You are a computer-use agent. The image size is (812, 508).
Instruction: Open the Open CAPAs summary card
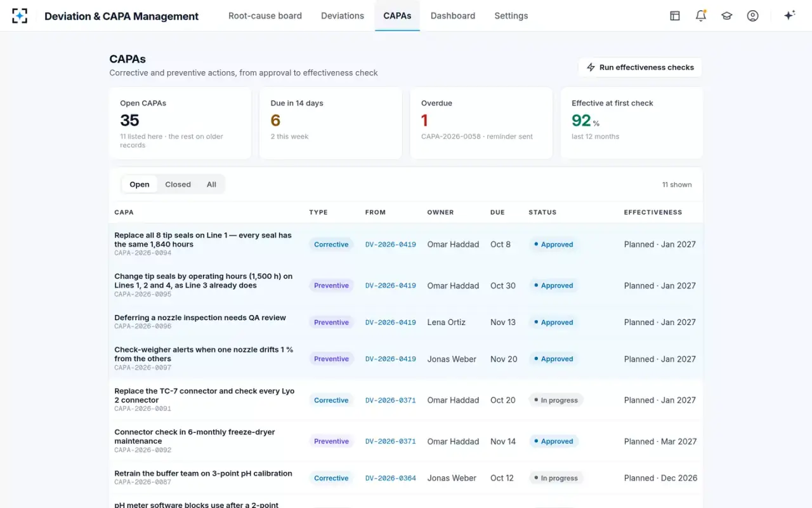(180, 123)
